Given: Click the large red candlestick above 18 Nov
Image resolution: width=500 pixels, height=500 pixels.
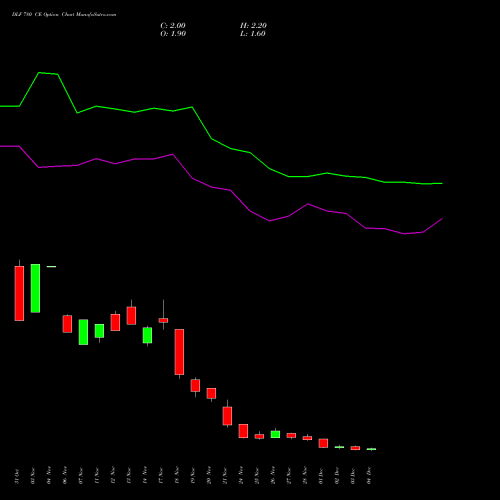Looking at the screenshot, I should coord(179,352).
